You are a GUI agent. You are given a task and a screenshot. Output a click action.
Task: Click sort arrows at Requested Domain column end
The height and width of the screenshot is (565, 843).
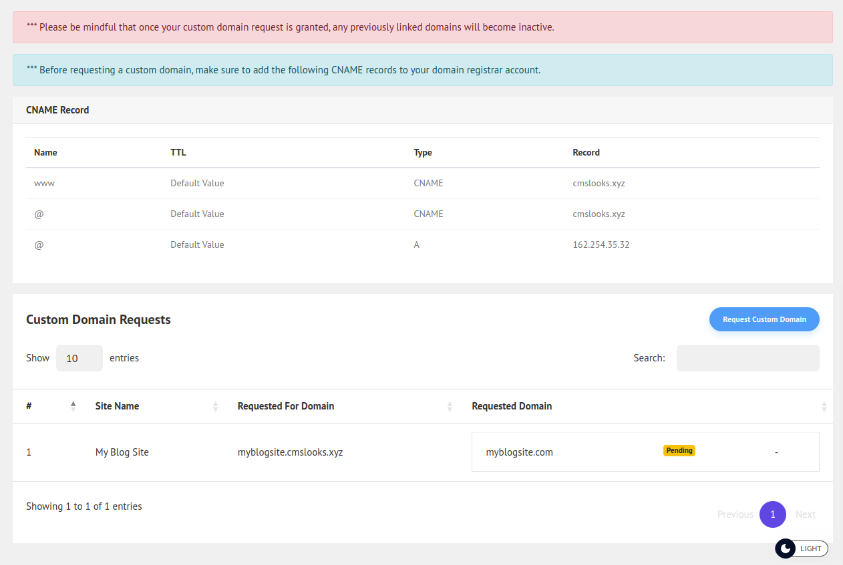(x=824, y=407)
